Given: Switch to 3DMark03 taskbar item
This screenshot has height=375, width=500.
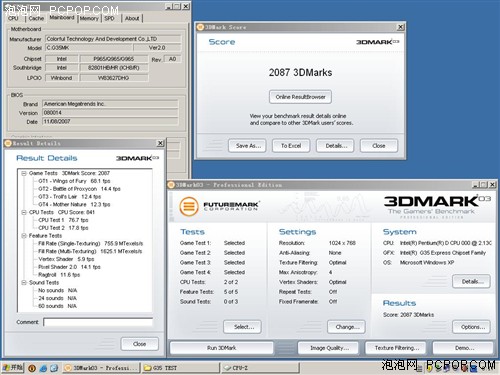Looking at the screenshot, I should 101,368.
